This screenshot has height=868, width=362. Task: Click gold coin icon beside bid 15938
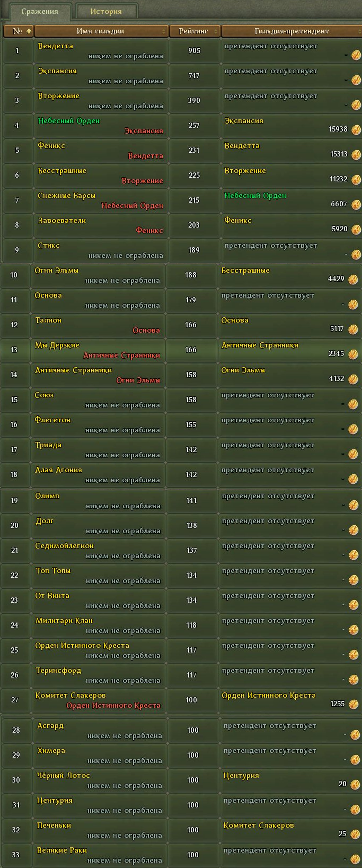(x=356, y=130)
